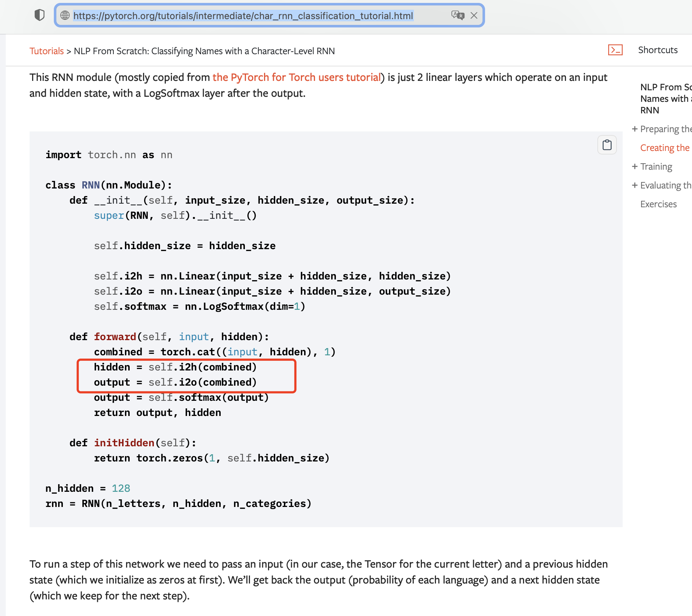The image size is (692, 616).
Task: Copy the code snippet using the clipboard icon
Action: pyautogui.click(x=607, y=144)
